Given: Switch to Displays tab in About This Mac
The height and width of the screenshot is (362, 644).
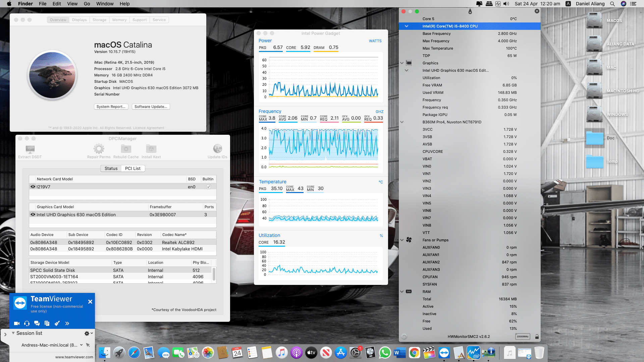Looking at the screenshot, I should 79,20.
